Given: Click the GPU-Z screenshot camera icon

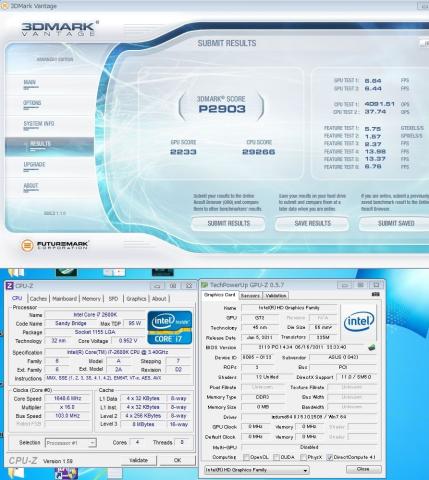Looking at the screenshot, I should (375, 294).
